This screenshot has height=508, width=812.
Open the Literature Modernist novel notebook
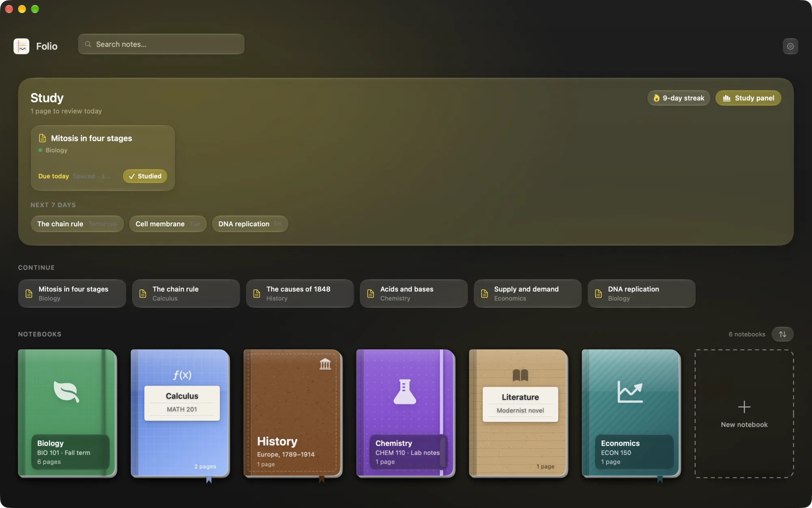pyautogui.click(x=518, y=413)
